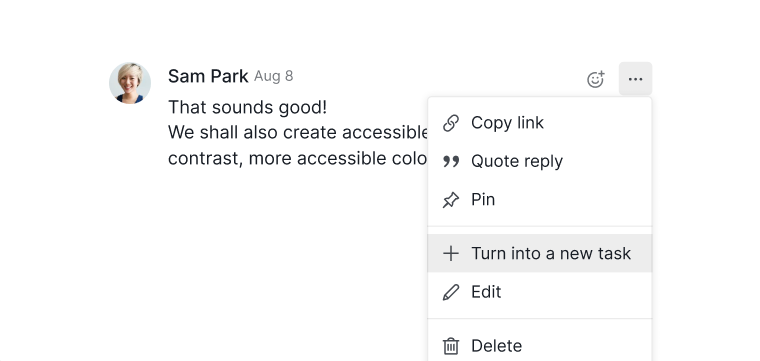Select the Pin label in the menu
The width and height of the screenshot is (760, 361).
coord(483,200)
